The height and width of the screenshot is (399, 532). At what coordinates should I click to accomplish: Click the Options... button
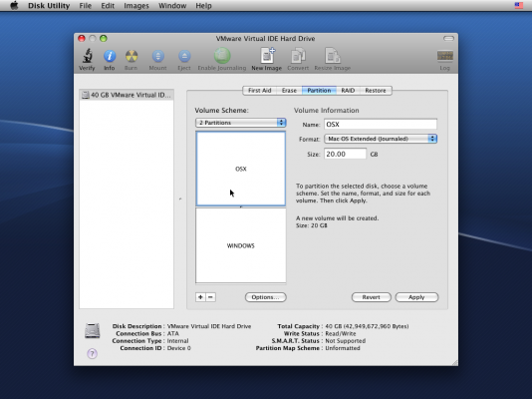266,297
